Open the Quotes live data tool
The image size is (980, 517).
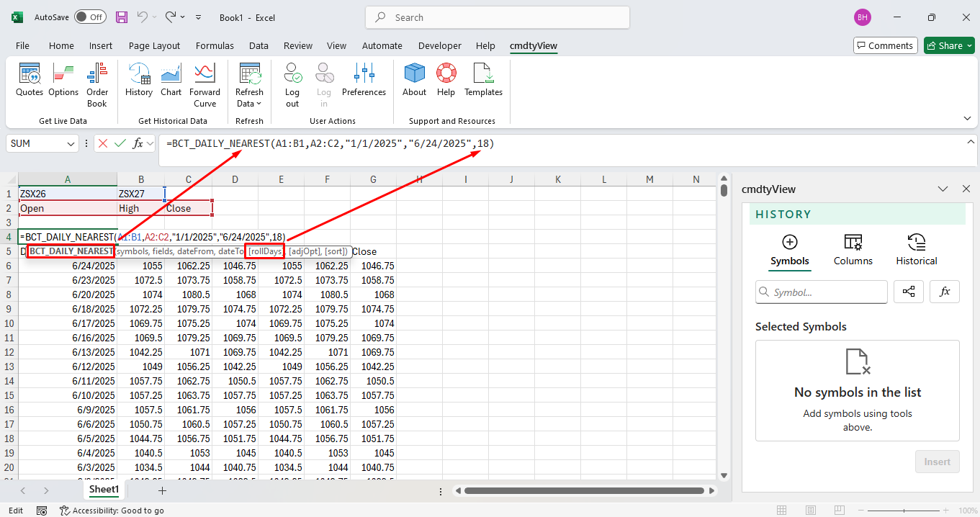point(30,81)
